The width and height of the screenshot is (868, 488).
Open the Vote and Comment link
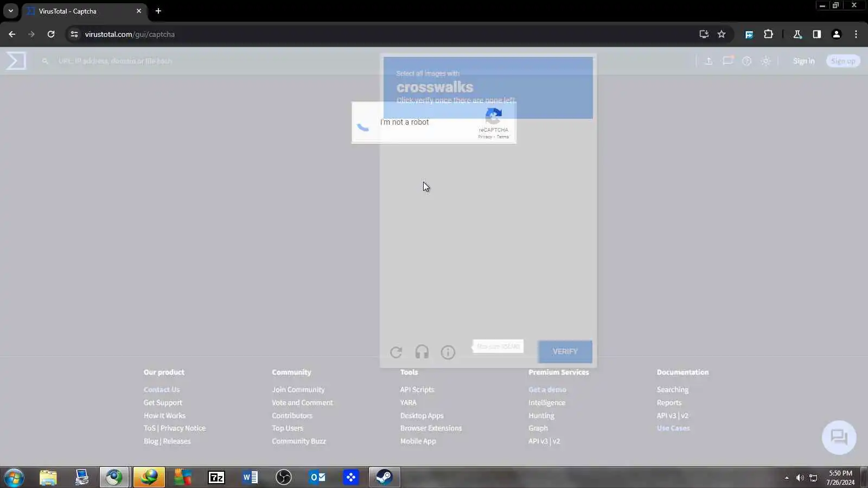(x=302, y=402)
